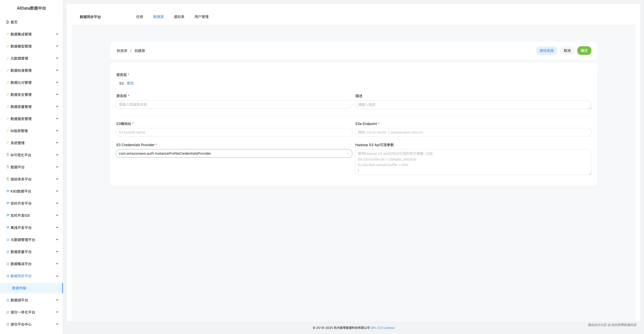This screenshot has width=644, height=334.
Task: Click the diamond icon beside 实时开发IDE
Action: click(8, 215)
